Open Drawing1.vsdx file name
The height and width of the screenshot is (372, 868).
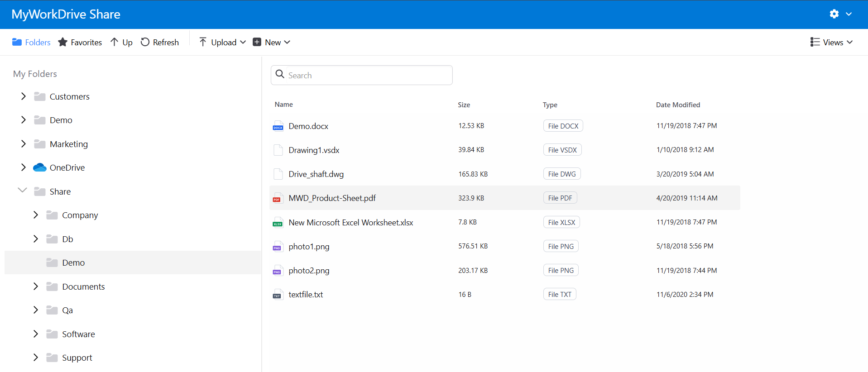(x=314, y=150)
